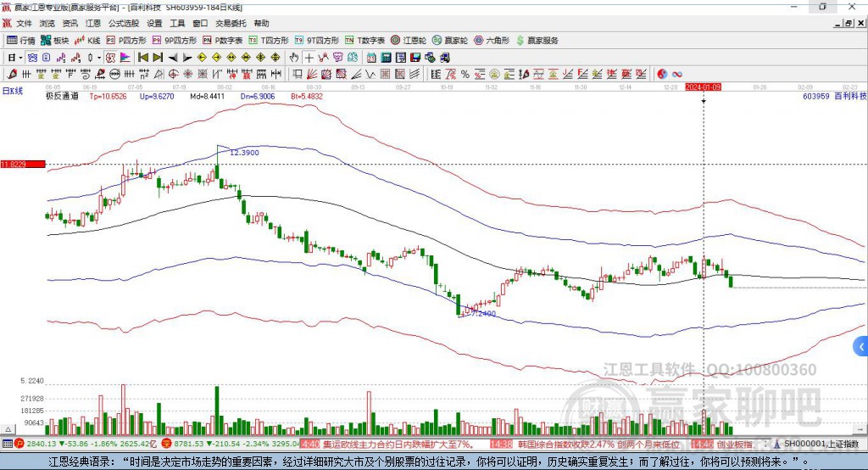Open the T四方形 tool
Screen dimensions: 868x470
(269, 41)
